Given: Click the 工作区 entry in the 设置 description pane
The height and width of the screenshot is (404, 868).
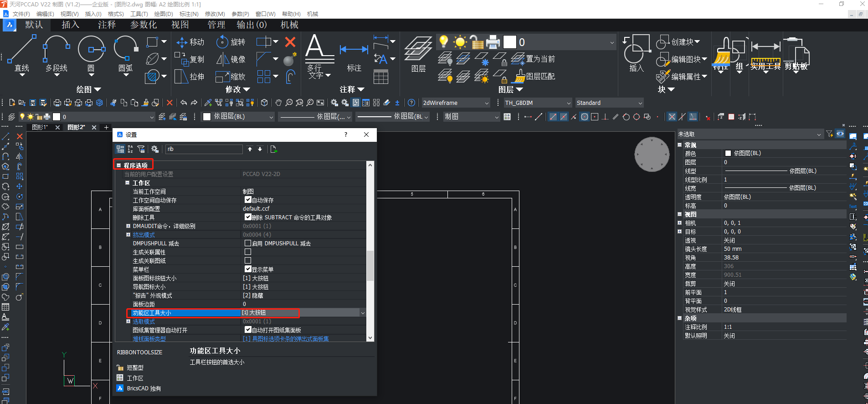Looking at the screenshot, I should (x=135, y=378).
